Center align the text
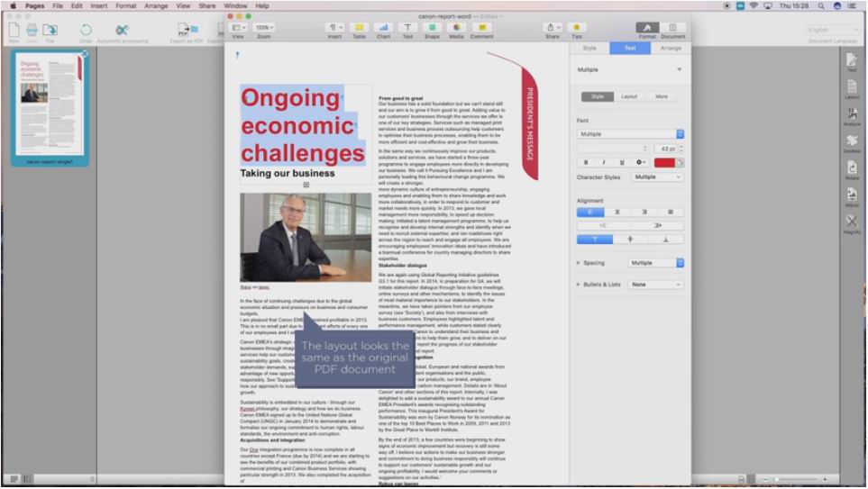The height and width of the screenshot is (489, 868). [x=617, y=212]
